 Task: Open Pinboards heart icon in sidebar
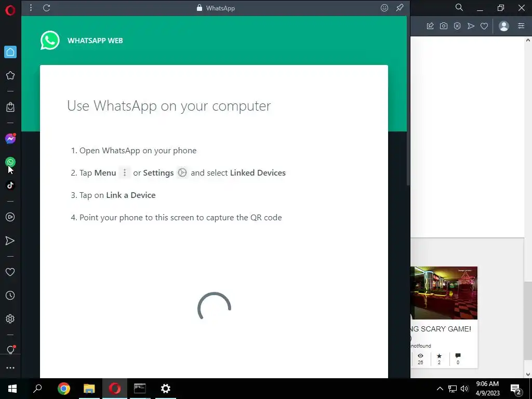pyautogui.click(x=10, y=272)
